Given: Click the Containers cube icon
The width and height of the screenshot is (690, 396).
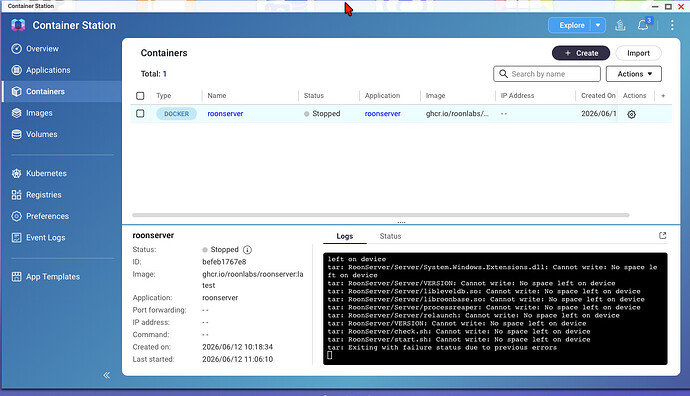Looking at the screenshot, I should pyautogui.click(x=16, y=92).
